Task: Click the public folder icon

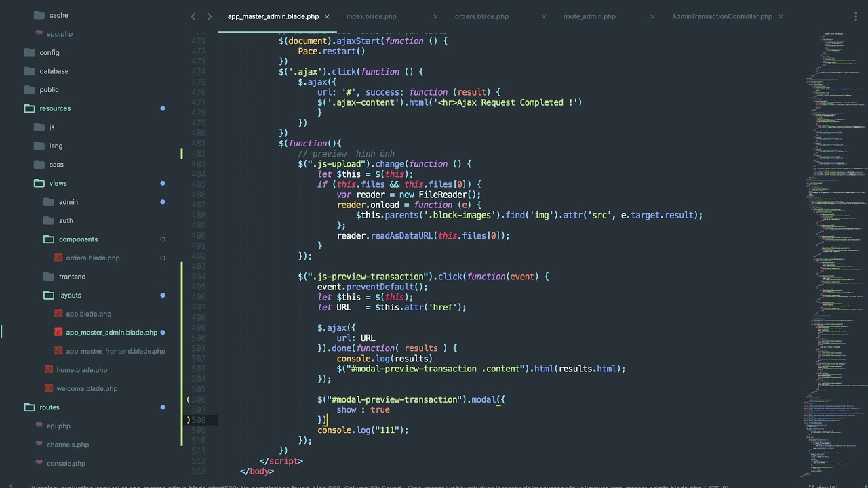Action: 29,89
